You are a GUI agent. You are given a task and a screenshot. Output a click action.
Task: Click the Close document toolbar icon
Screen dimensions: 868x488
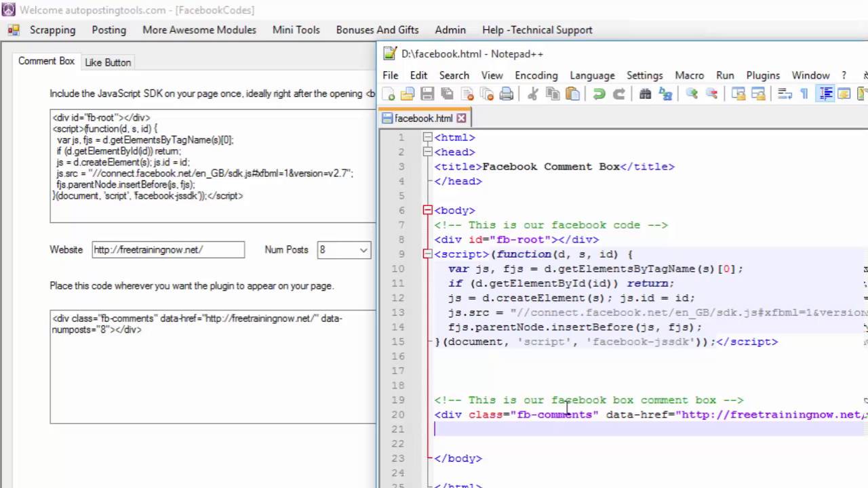467,94
